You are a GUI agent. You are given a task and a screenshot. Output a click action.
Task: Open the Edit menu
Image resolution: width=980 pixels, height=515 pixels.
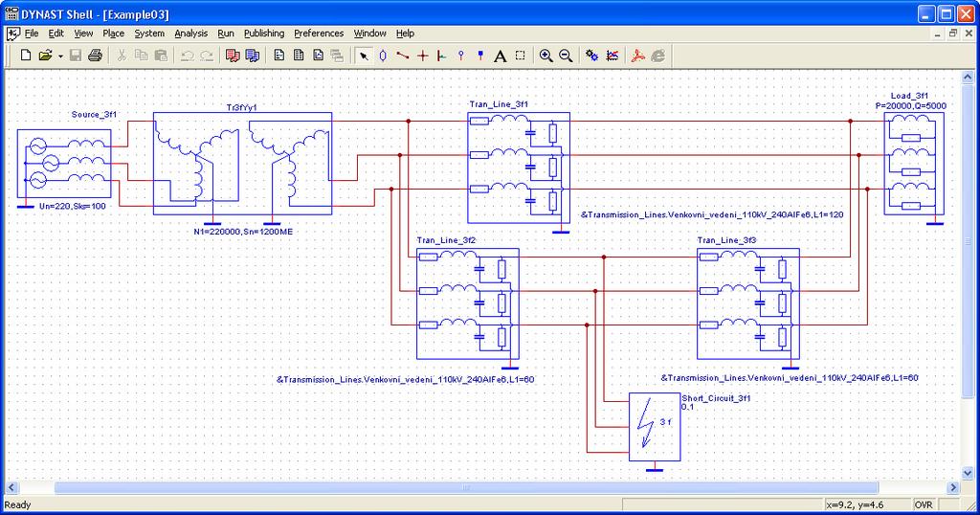pyautogui.click(x=56, y=34)
